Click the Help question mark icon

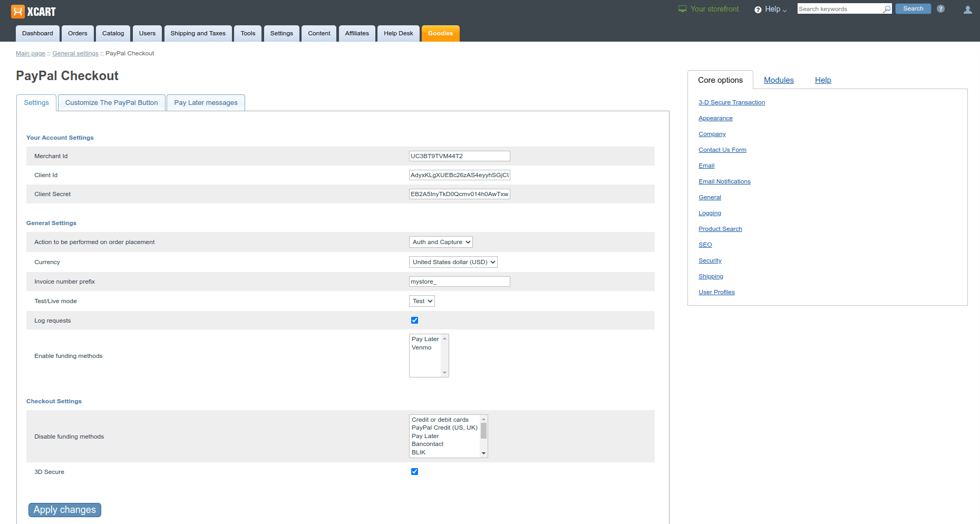758,9
